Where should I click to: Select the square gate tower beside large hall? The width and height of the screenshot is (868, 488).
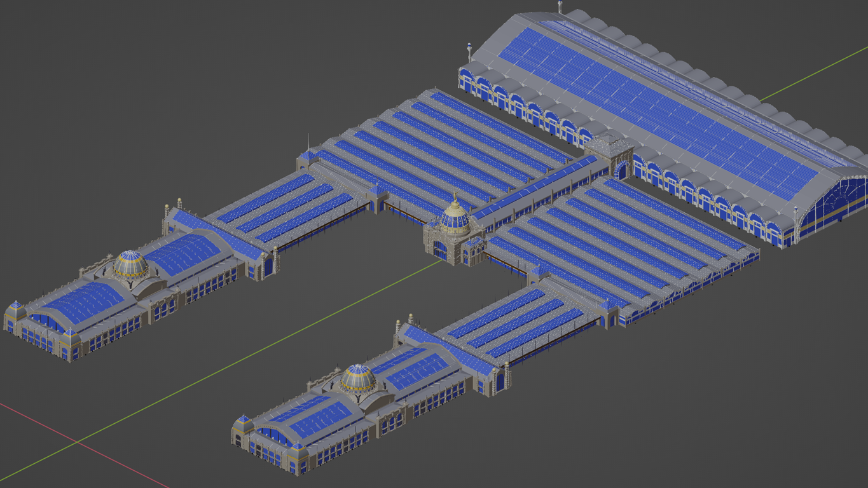point(609,152)
